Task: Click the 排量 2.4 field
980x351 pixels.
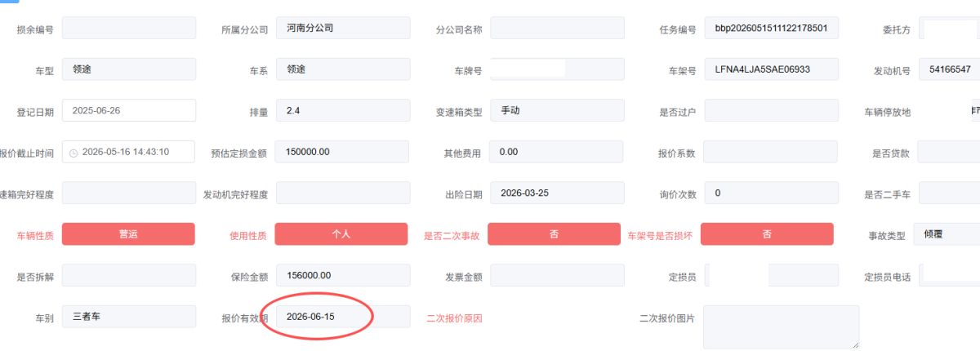Action: point(343,110)
